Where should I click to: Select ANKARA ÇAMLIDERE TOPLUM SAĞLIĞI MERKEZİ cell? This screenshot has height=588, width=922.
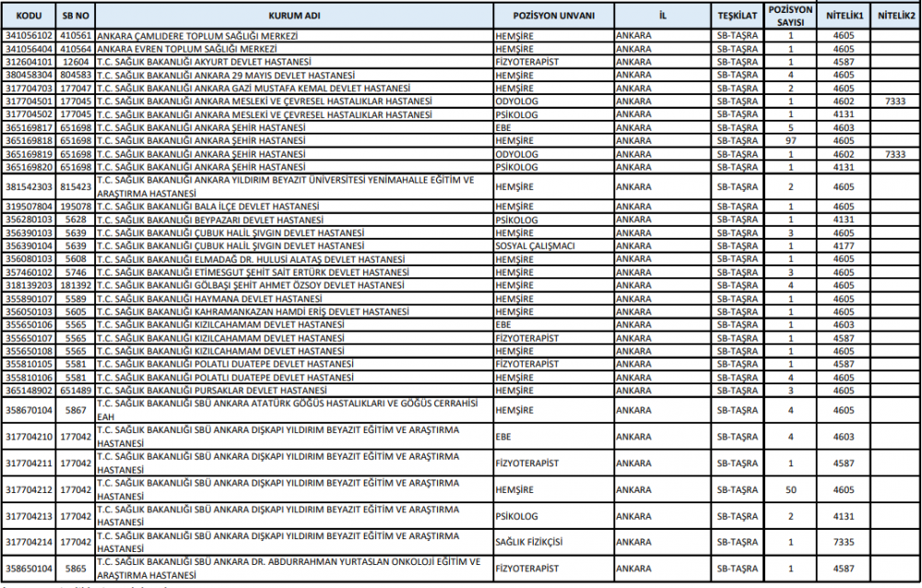[x=294, y=36]
